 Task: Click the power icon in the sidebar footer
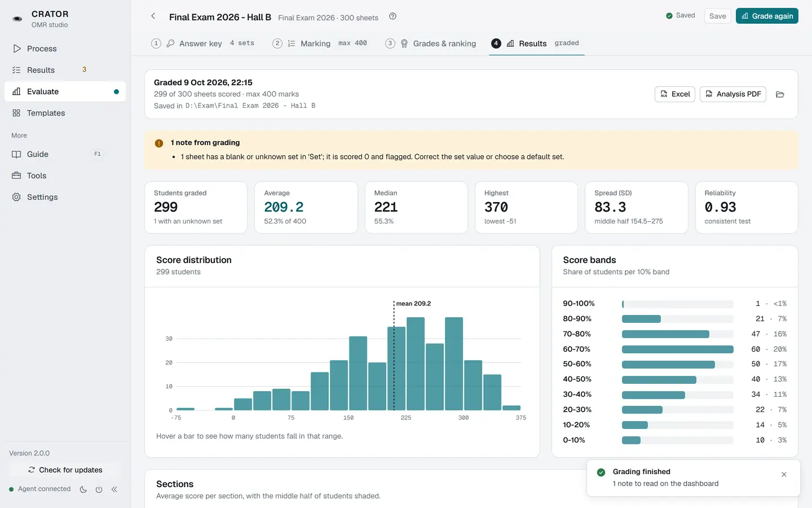tap(99, 489)
